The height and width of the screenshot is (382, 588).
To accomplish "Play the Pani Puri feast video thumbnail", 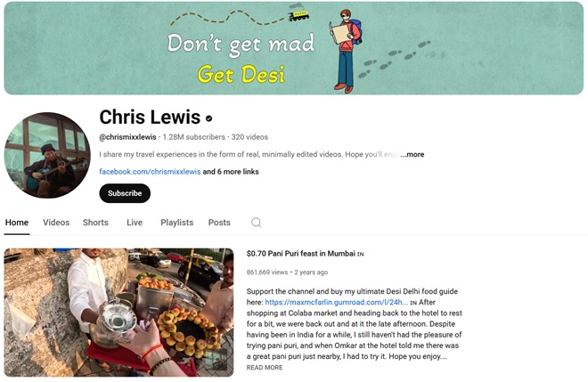I will [118, 313].
